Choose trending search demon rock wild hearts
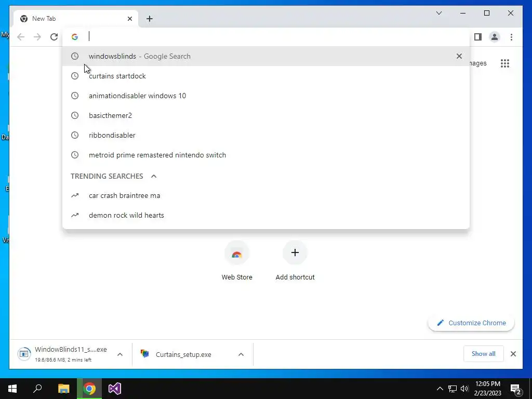 [x=266, y=215]
